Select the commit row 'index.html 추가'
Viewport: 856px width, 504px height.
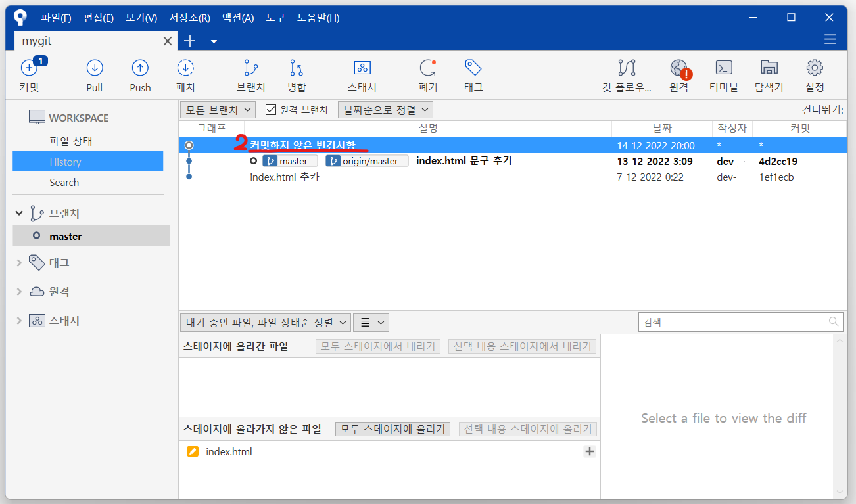point(513,177)
